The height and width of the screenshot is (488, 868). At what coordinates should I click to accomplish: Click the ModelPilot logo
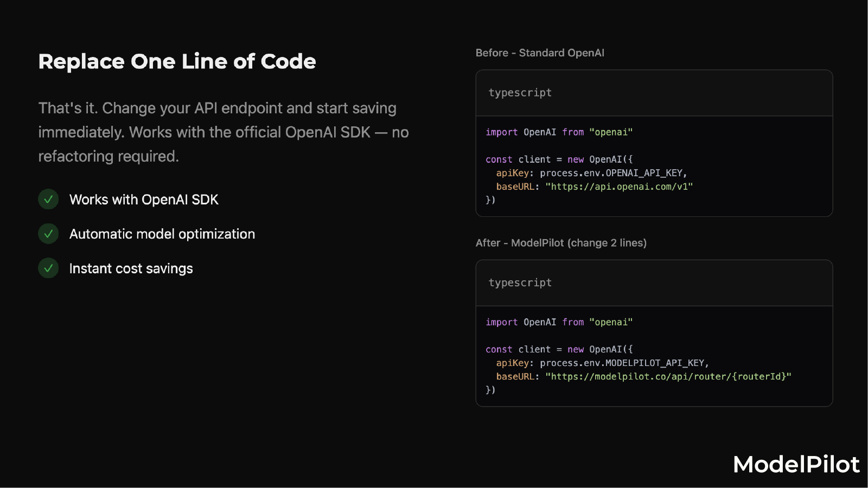(796, 464)
